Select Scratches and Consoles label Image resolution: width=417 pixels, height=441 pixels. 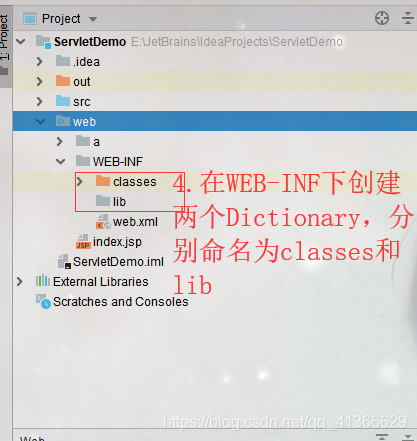tap(121, 302)
